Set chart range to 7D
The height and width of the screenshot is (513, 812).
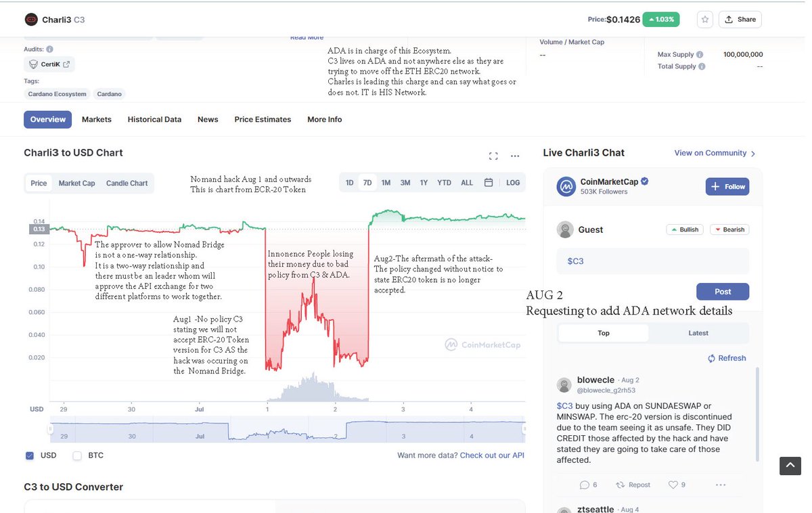(367, 183)
